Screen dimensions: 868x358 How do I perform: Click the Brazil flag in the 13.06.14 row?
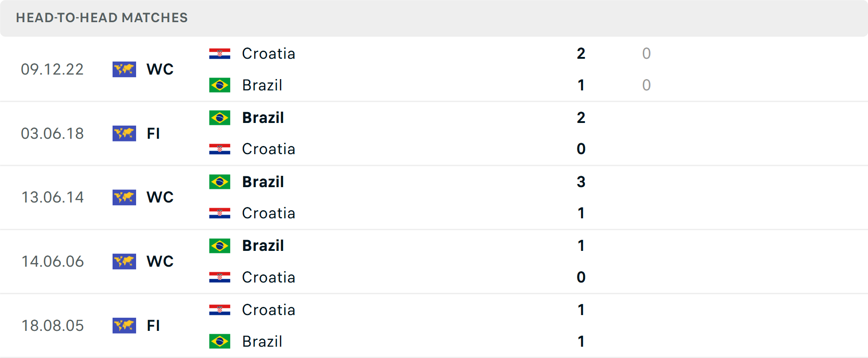[x=220, y=181]
